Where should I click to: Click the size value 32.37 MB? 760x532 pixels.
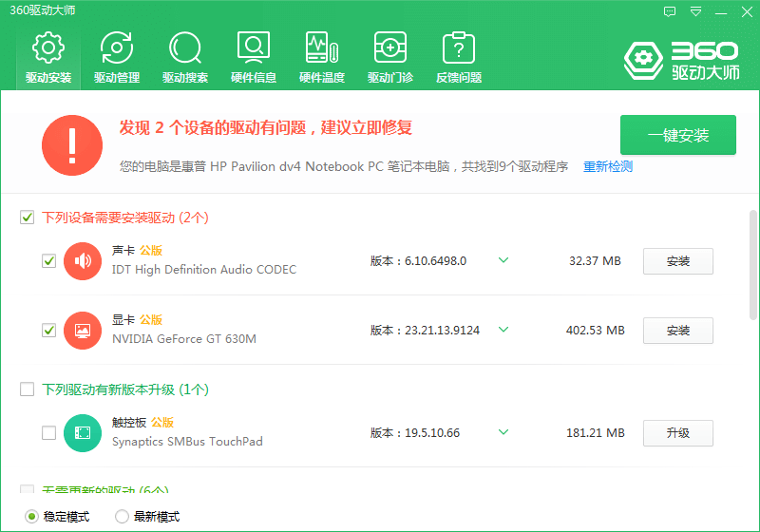595,261
